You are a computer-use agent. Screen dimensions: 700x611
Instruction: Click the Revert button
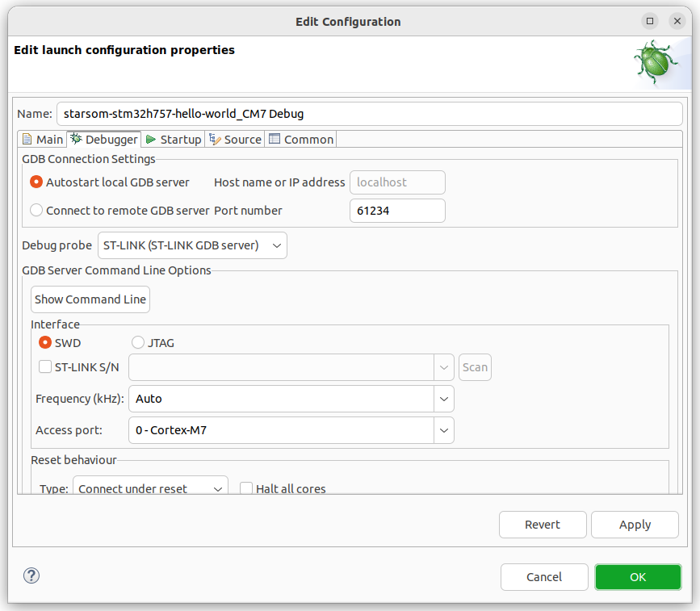pos(542,525)
